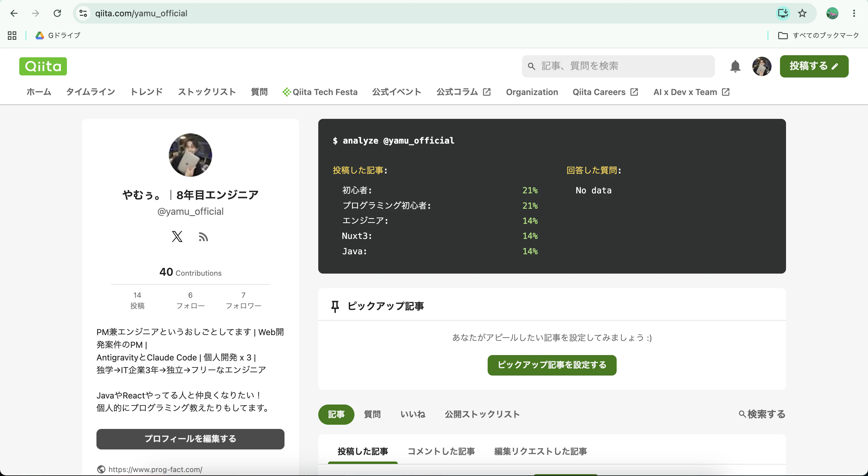This screenshot has height=476, width=868.
Task: Open the 14 投稿 count
Action: [x=137, y=300]
